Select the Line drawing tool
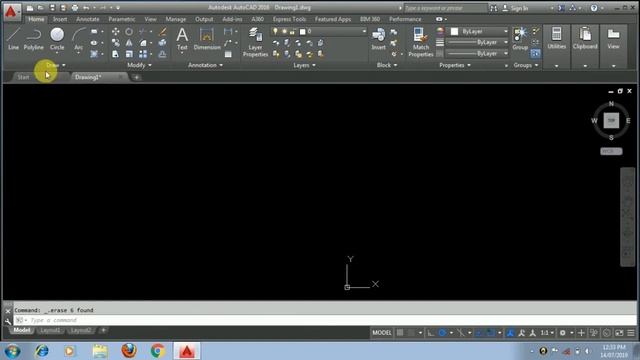Viewport: 640px width, 360px height. [13, 39]
